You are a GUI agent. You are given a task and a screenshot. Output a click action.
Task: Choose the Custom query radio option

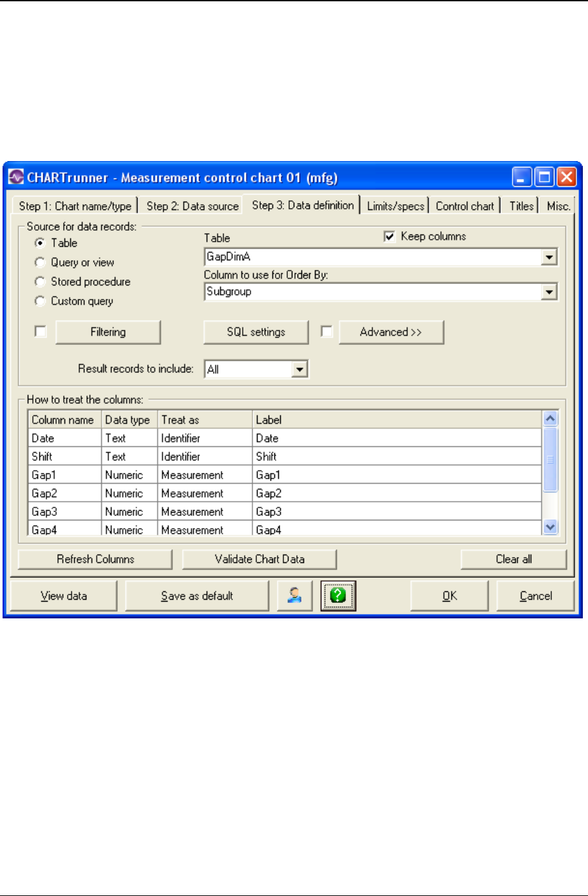point(40,301)
